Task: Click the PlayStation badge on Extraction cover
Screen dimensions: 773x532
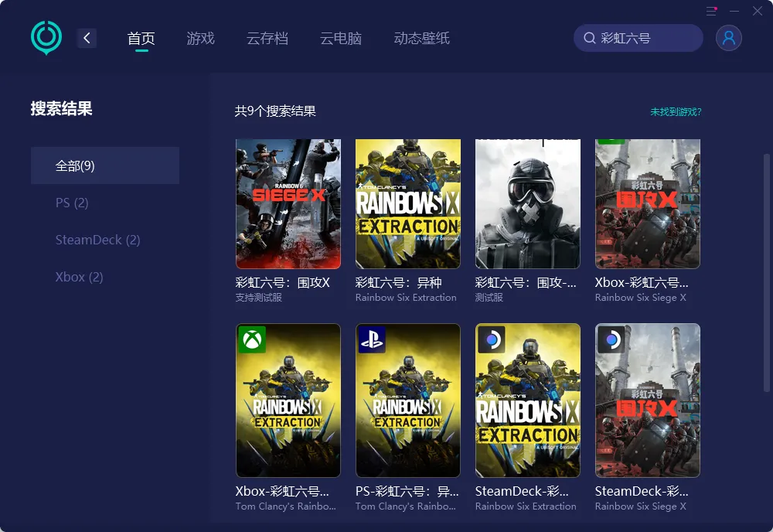Action: click(x=372, y=339)
